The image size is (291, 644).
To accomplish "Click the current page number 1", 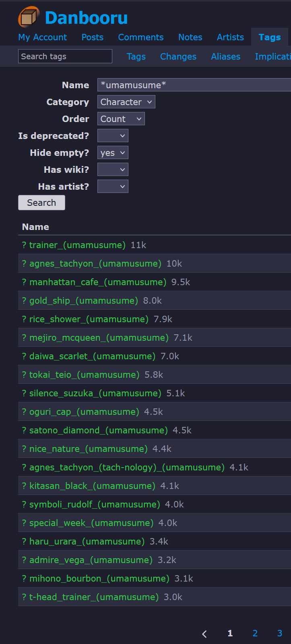I will tap(230, 633).
